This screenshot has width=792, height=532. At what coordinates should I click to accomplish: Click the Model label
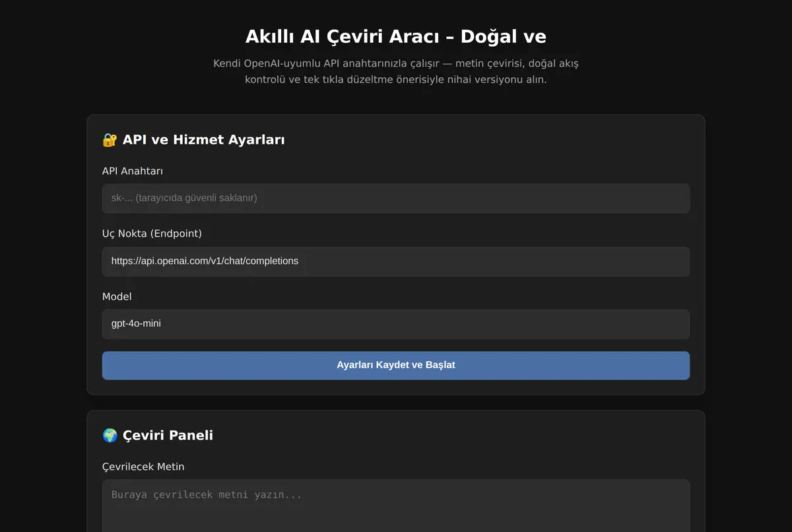point(117,297)
